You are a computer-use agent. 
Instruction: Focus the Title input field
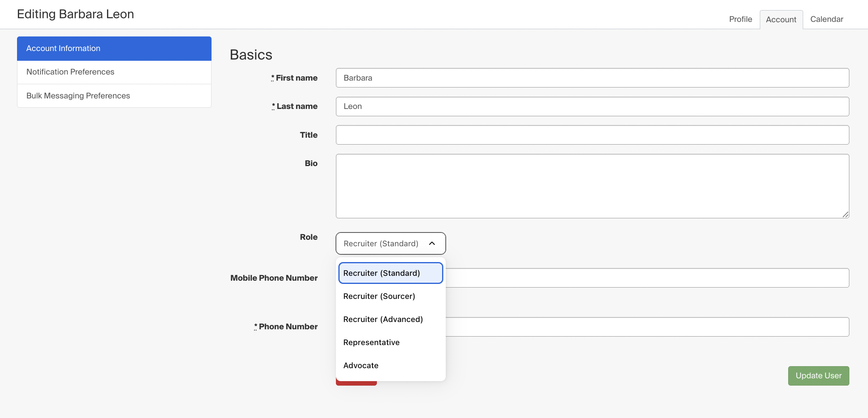592,135
